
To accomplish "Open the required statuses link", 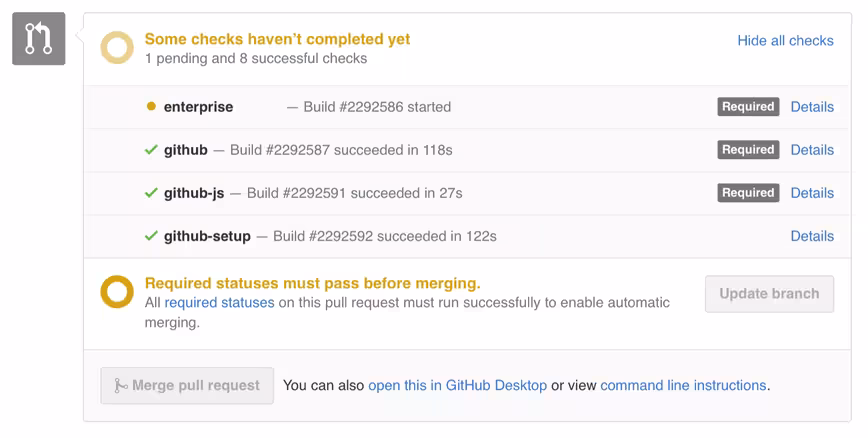I will tap(219, 303).
